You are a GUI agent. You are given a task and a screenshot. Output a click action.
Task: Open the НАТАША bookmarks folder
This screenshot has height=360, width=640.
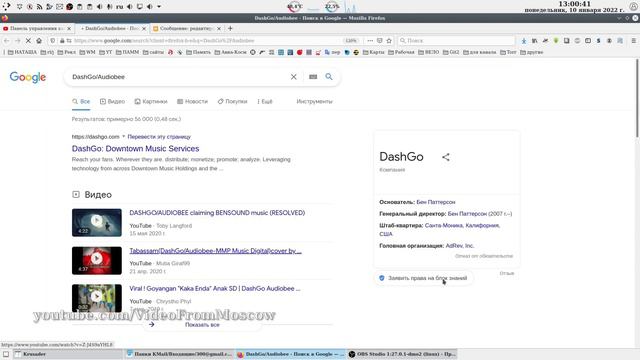[x=22, y=52]
